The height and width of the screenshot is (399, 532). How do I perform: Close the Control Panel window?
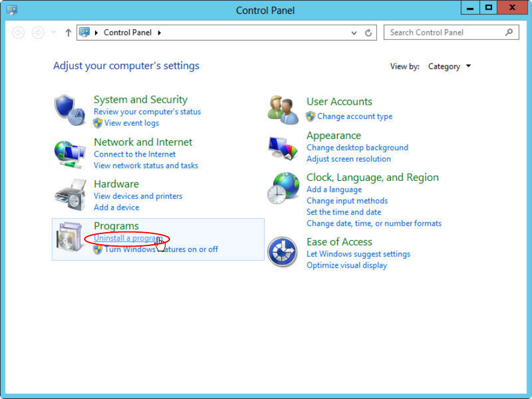point(512,8)
